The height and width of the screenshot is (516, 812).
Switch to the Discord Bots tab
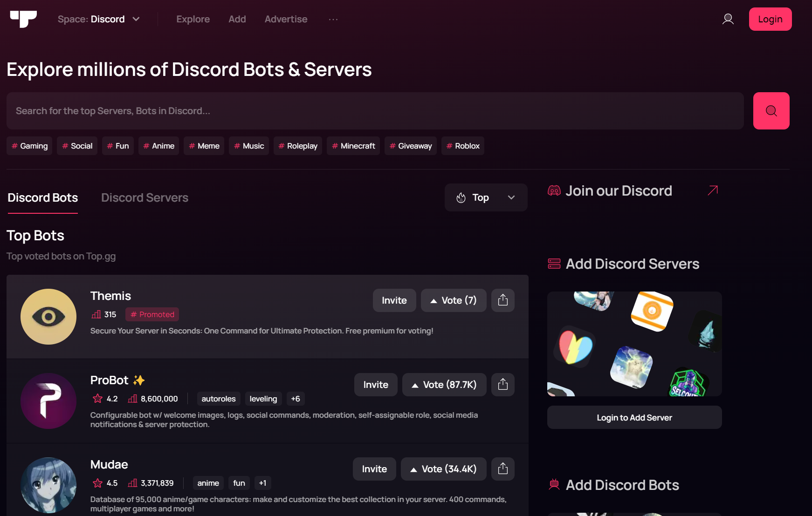point(43,198)
